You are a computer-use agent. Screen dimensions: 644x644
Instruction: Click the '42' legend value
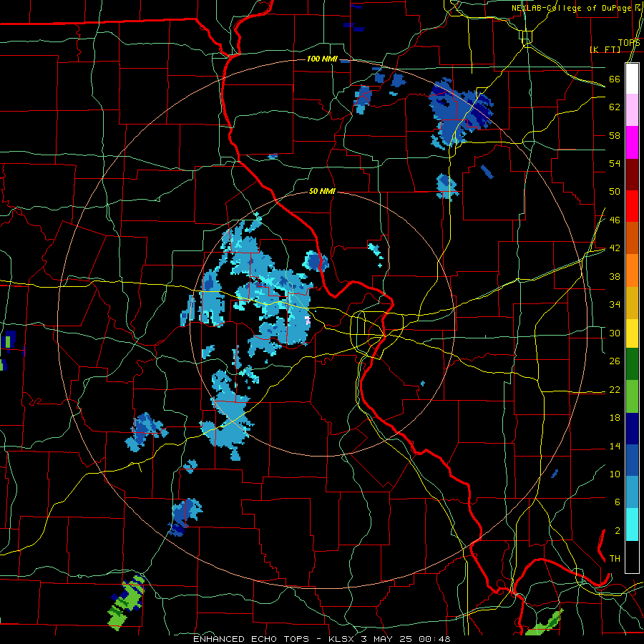(615, 248)
